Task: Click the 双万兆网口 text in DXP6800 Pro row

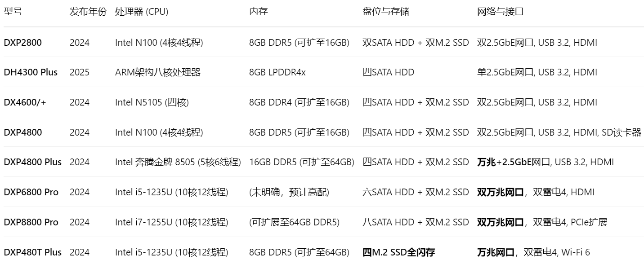Action: coord(500,192)
